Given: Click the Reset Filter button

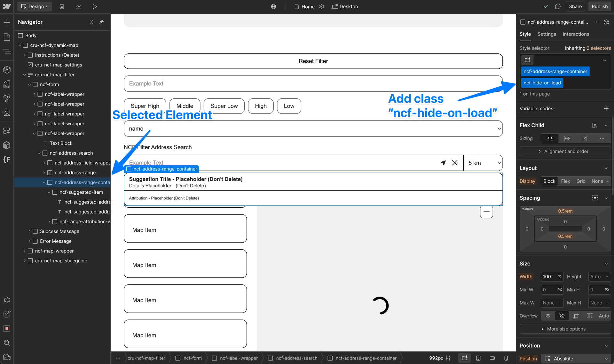Looking at the screenshot, I should pyautogui.click(x=313, y=61).
